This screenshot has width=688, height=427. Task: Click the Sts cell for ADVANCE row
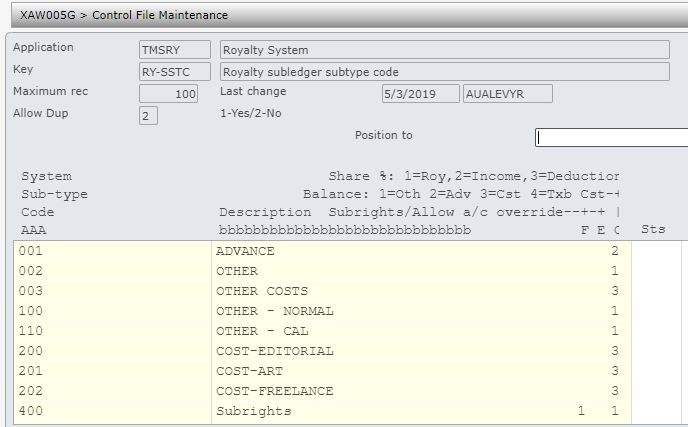[x=658, y=251]
